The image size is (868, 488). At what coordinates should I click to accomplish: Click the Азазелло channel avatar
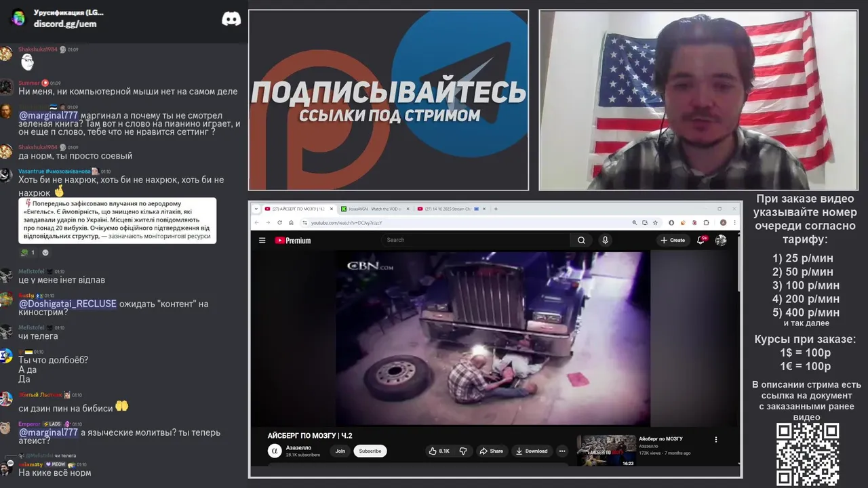275,451
